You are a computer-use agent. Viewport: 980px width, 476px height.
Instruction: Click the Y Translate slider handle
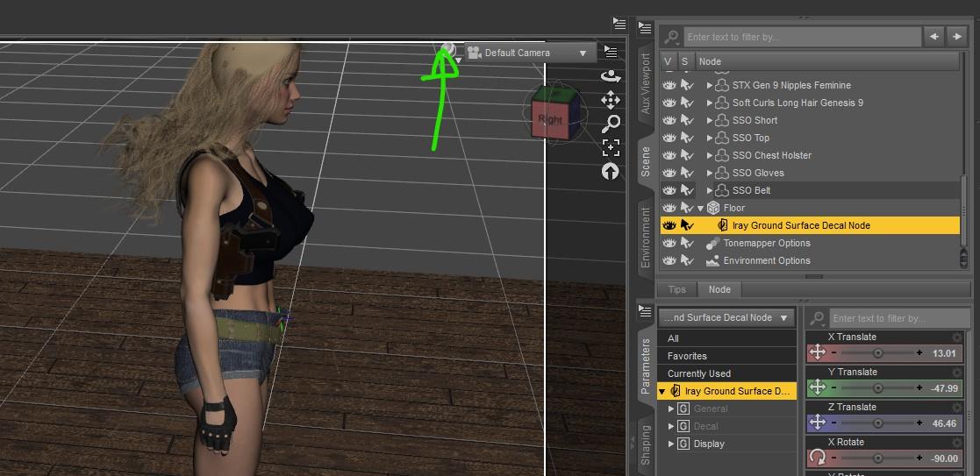878,388
